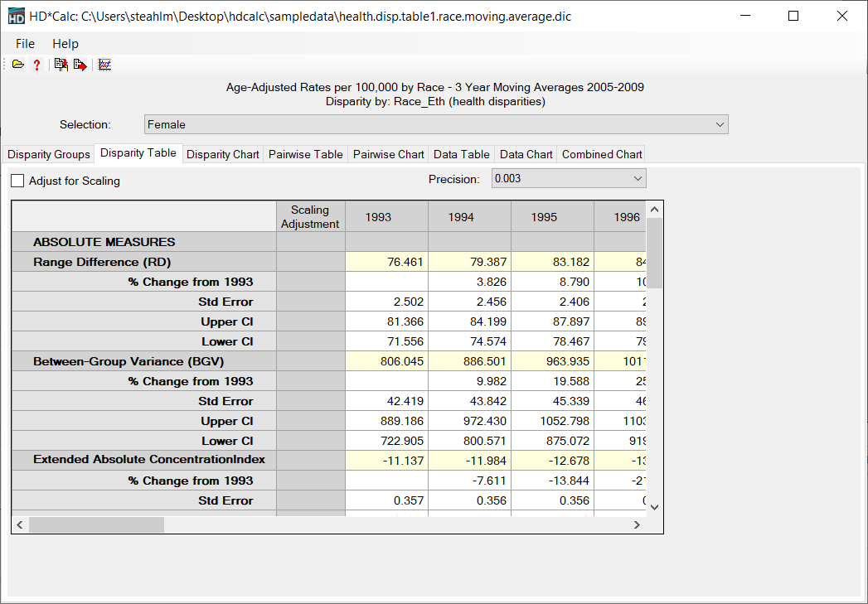
Task: Click the line chart toolbar icon
Action: (104, 65)
